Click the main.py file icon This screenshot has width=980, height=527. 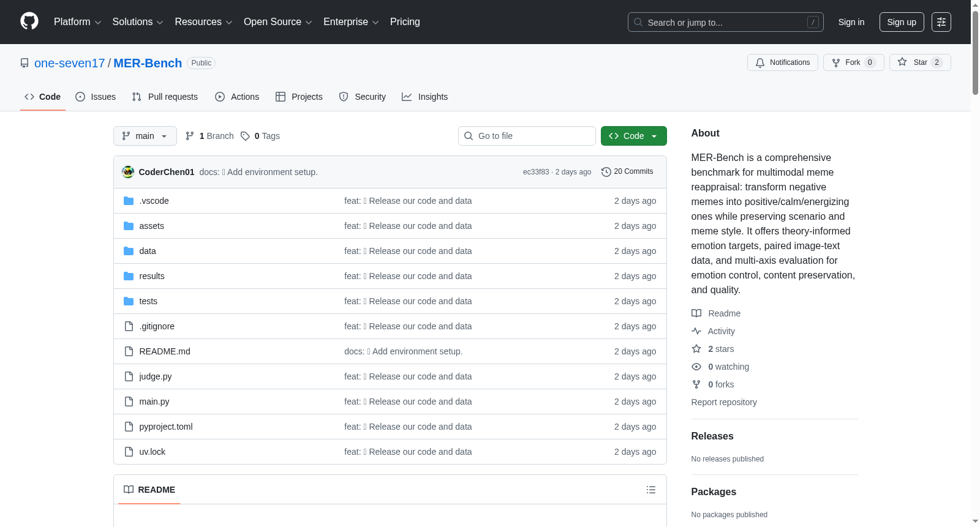pyautogui.click(x=129, y=402)
